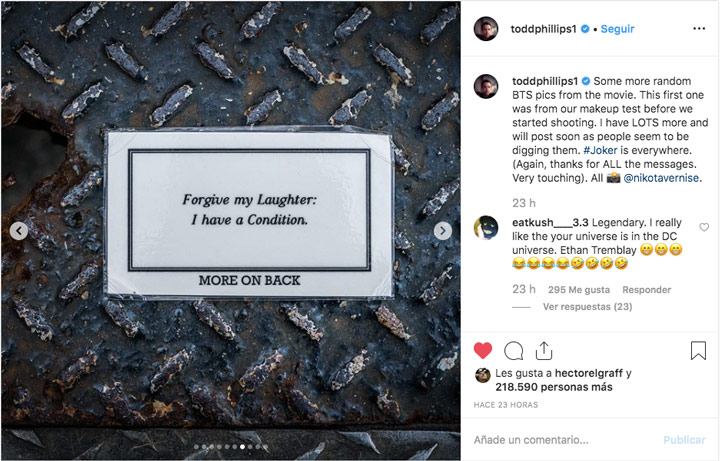Screen dimensions: 720x461
Task: Share the post with the share icon
Action: pos(544,351)
